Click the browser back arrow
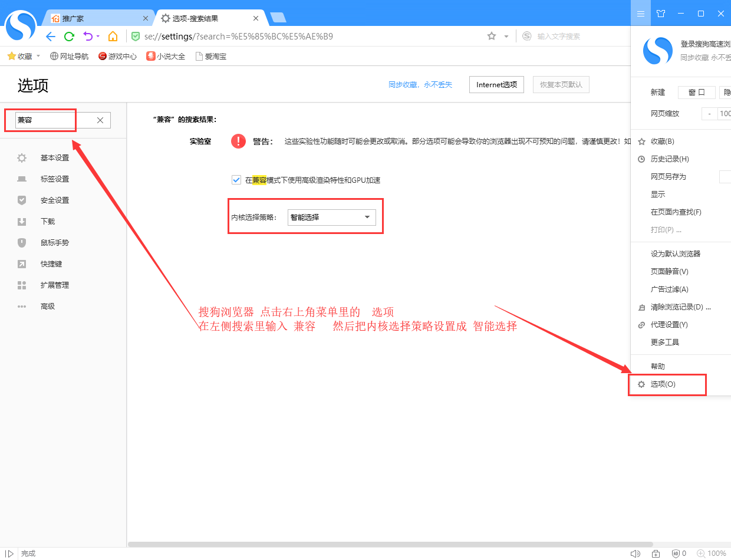731x560 pixels. pos(51,37)
